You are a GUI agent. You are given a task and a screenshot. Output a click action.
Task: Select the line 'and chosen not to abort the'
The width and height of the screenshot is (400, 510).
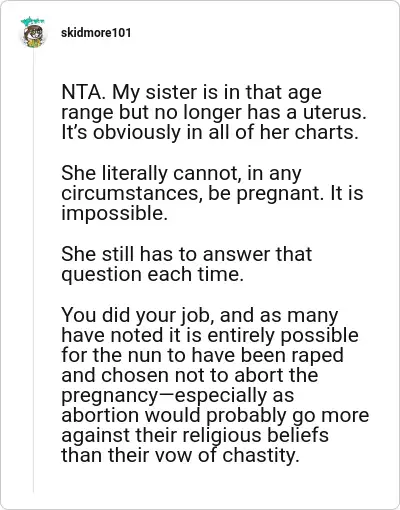190,375
